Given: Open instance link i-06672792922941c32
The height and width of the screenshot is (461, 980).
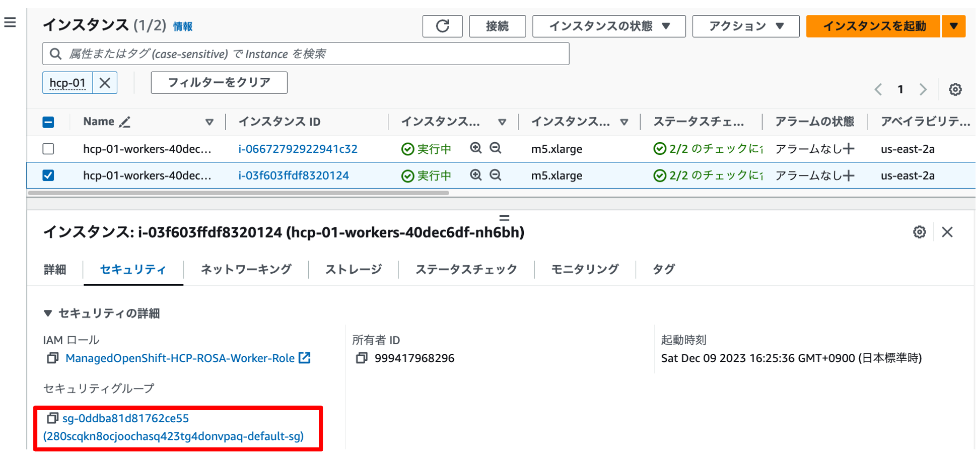Looking at the screenshot, I should tap(298, 149).
